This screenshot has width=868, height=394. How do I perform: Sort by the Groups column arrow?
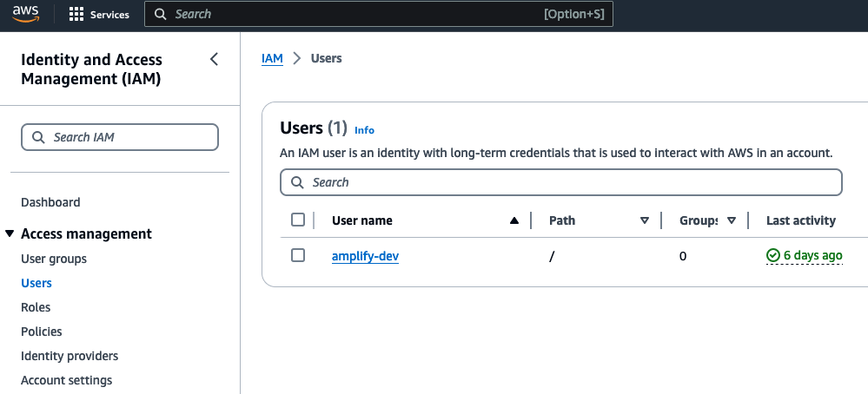(732, 220)
